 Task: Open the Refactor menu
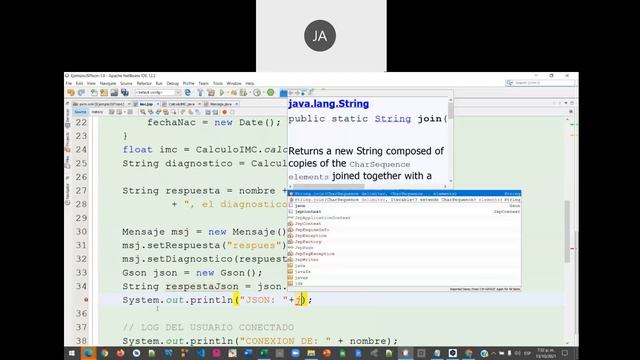[x=144, y=83]
